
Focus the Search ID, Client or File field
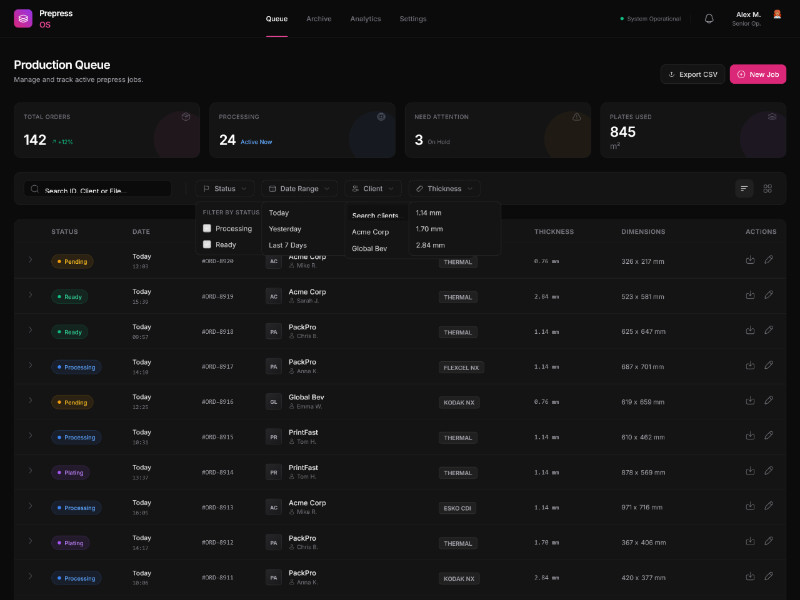100,189
